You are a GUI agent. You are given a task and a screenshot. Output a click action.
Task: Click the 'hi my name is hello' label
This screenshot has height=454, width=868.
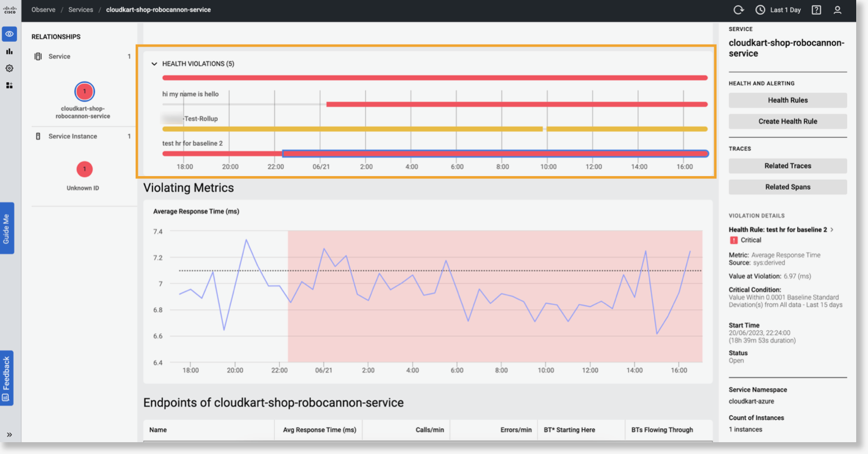point(190,94)
